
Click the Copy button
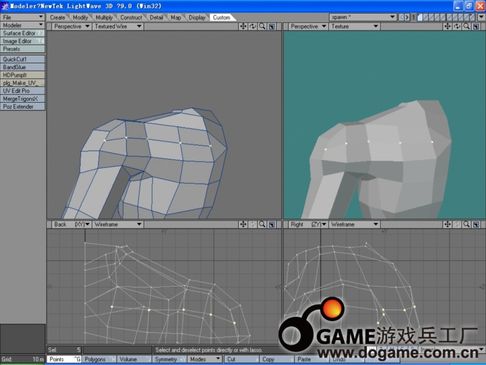coord(277,359)
